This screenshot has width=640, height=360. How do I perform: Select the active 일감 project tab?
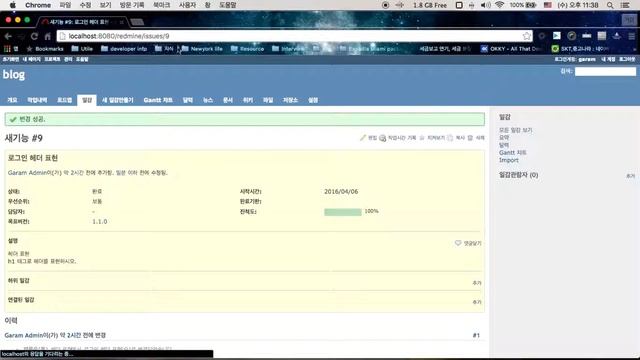(x=87, y=100)
